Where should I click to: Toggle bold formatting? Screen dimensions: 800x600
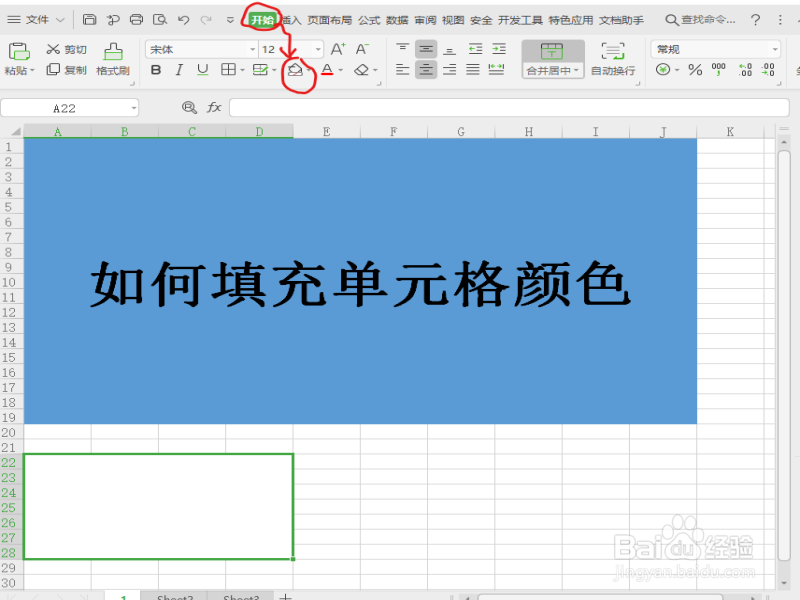[155, 70]
